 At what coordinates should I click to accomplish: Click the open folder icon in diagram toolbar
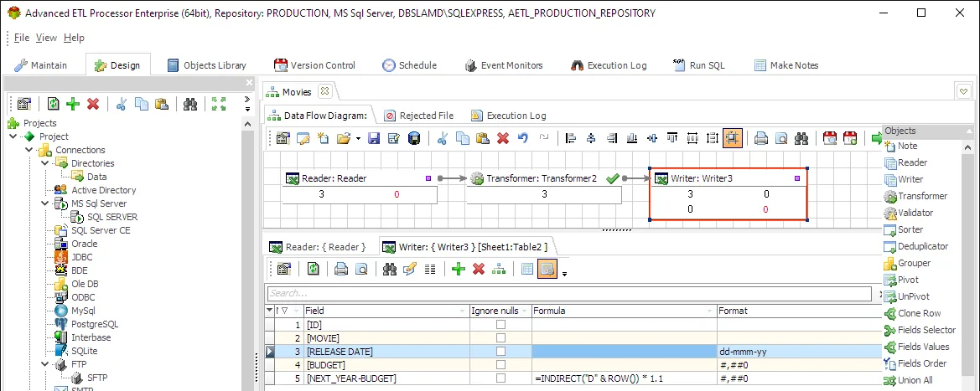[x=343, y=139]
